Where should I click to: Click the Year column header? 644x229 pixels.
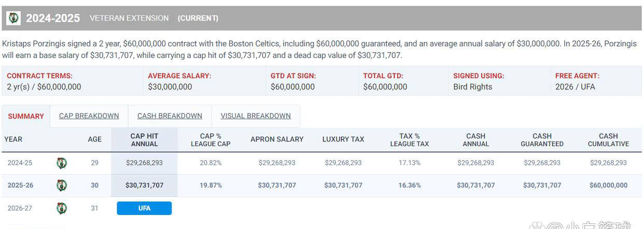pyautogui.click(x=13, y=139)
